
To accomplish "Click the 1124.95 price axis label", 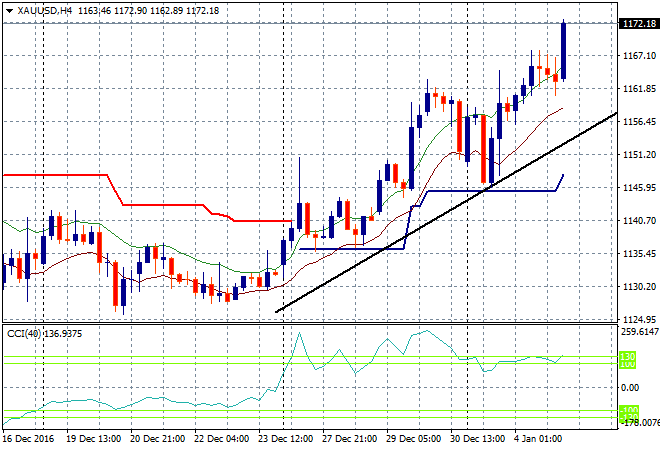I will point(639,319).
